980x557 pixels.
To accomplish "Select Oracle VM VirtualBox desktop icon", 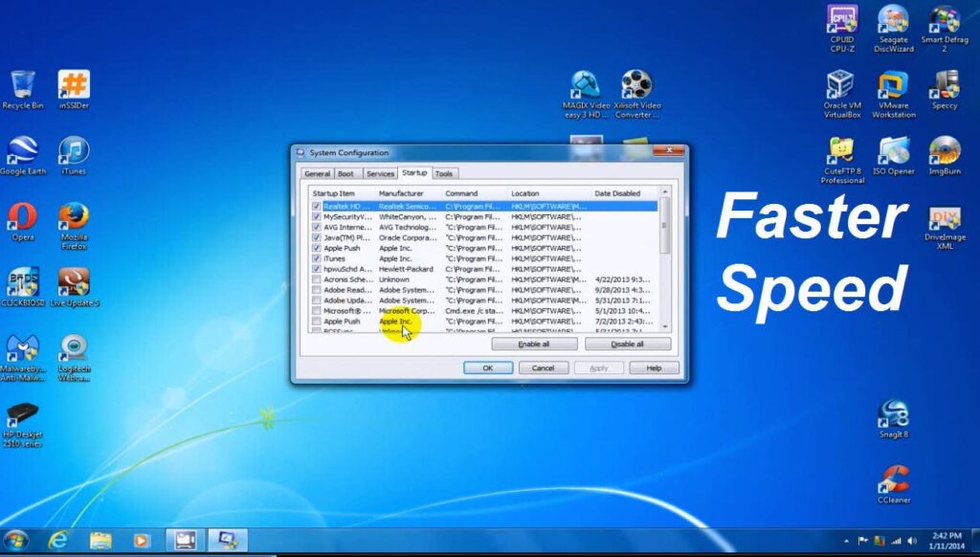I will 842,95.
